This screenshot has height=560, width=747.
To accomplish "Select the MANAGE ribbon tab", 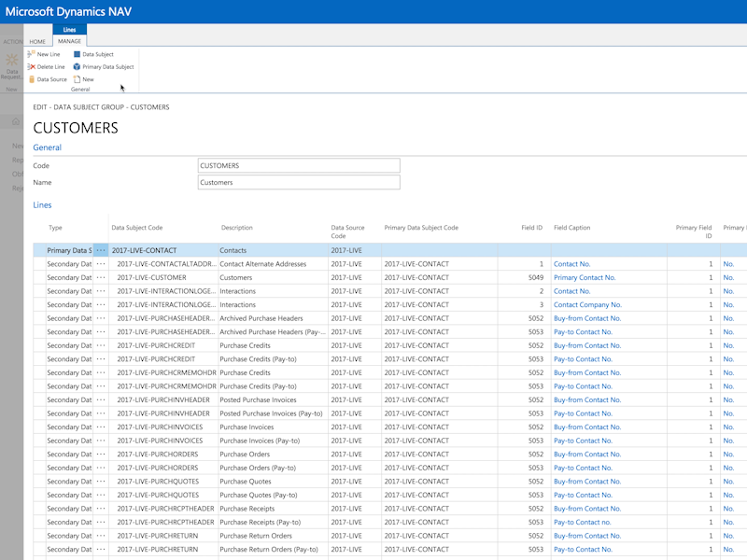I will tap(69, 41).
